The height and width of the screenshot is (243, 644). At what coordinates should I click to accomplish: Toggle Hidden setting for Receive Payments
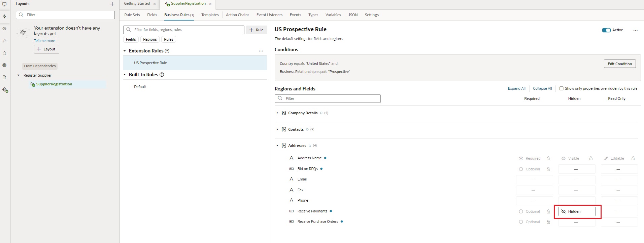point(577,211)
